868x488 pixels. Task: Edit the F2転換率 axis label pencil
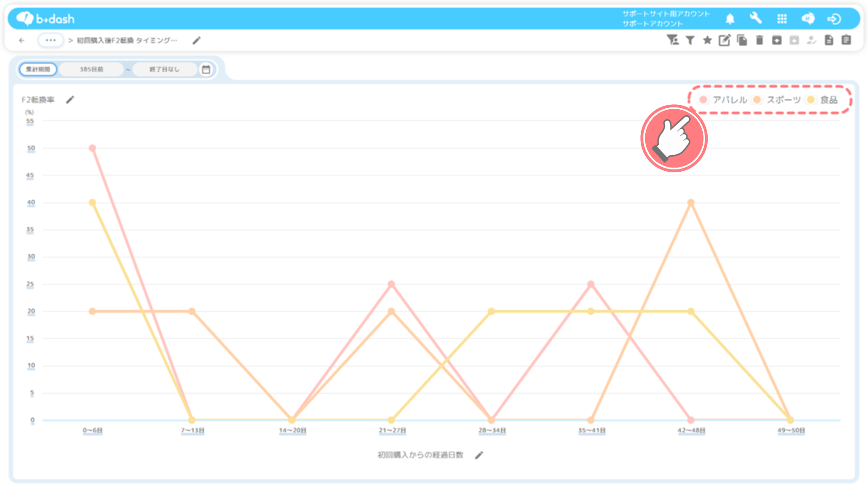tap(70, 100)
